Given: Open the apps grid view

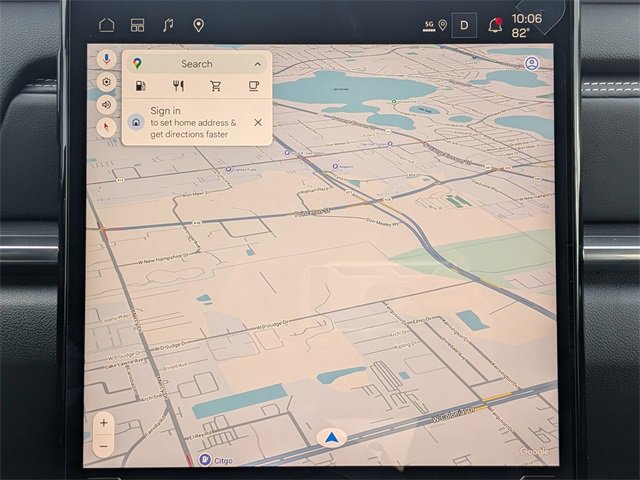Looking at the screenshot, I should point(137,25).
